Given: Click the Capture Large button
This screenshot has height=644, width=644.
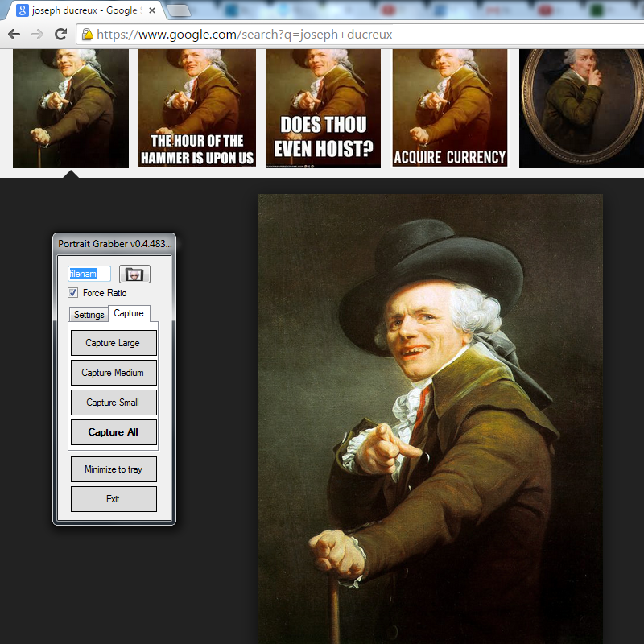Looking at the screenshot, I should click(x=114, y=343).
